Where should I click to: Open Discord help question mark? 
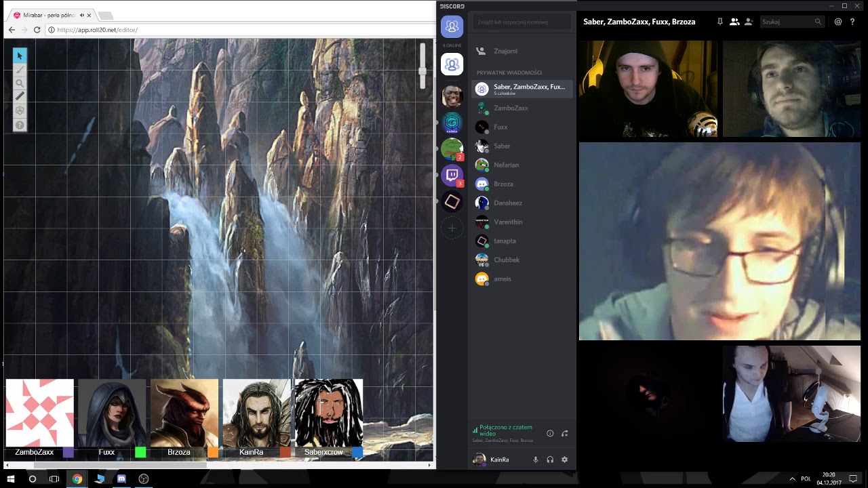[x=852, y=22]
